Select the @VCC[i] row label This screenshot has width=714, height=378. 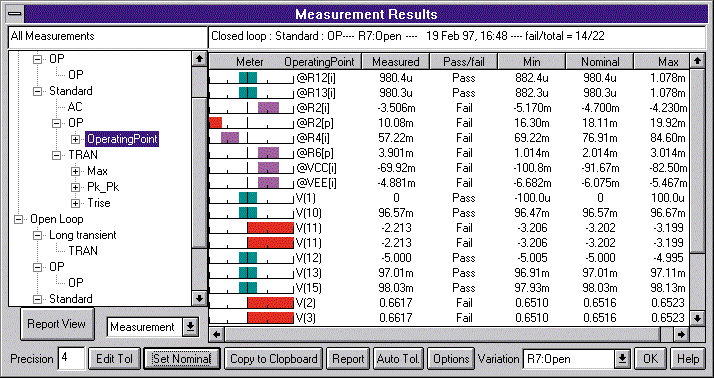[x=316, y=168]
